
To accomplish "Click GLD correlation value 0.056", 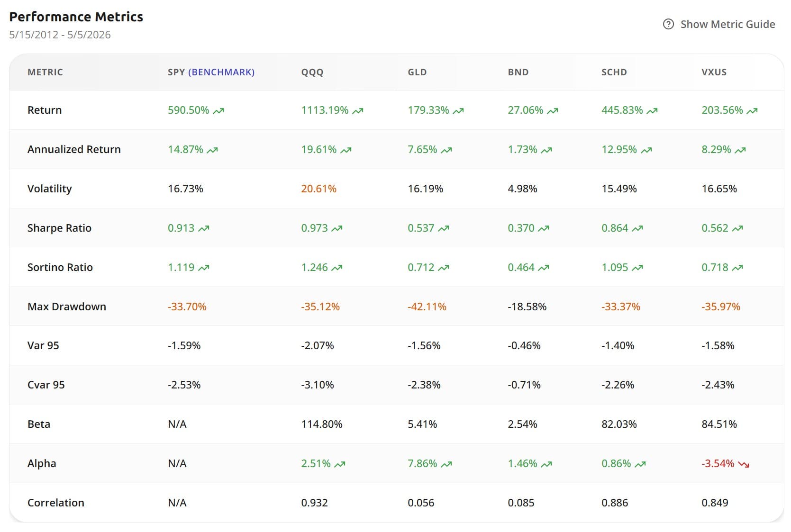I will pos(421,503).
